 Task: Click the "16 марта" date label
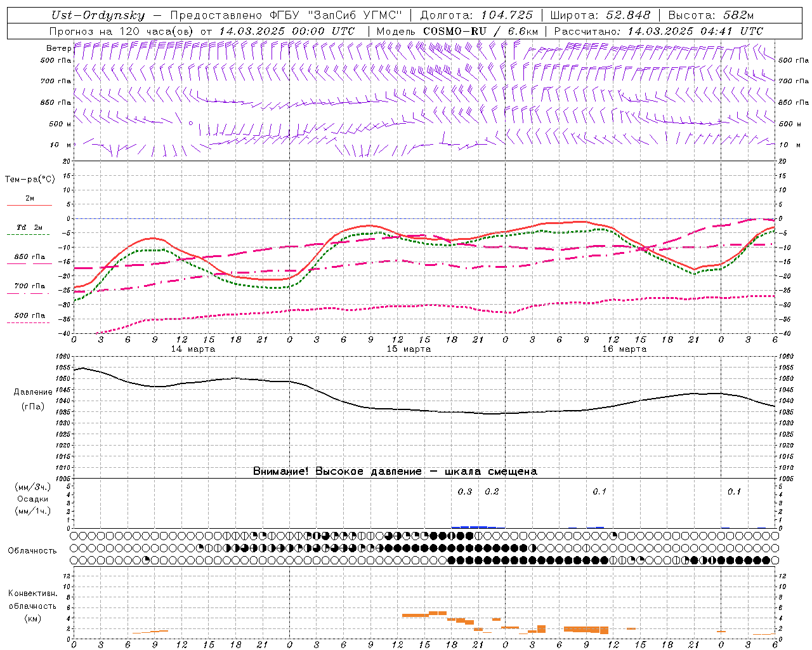(624, 349)
